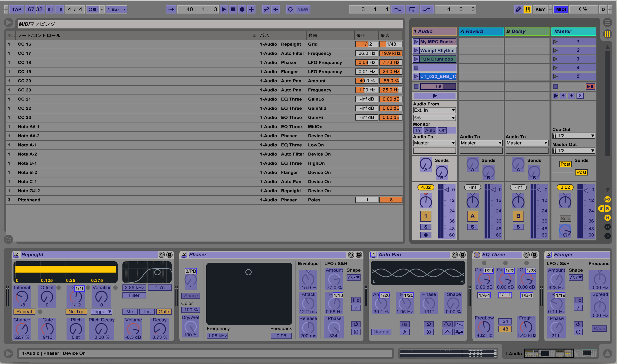The height and width of the screenshot is (364, 617).
Task: Save the Repeight device preset
Action: 169,255
